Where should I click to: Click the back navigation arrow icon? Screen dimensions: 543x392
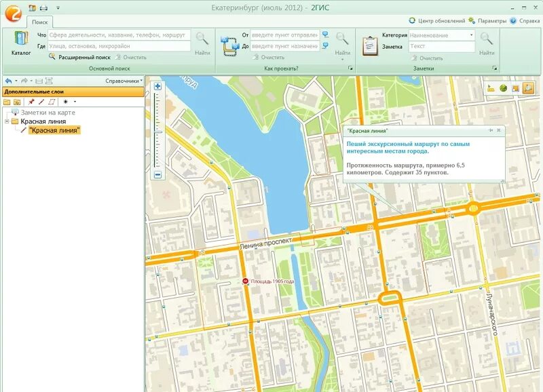click(9, 81)
